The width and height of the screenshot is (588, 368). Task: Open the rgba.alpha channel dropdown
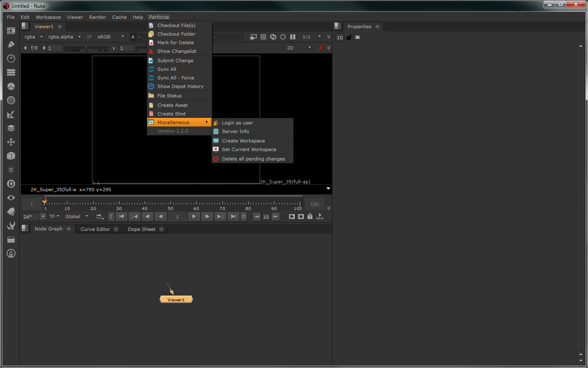[64, 37]
